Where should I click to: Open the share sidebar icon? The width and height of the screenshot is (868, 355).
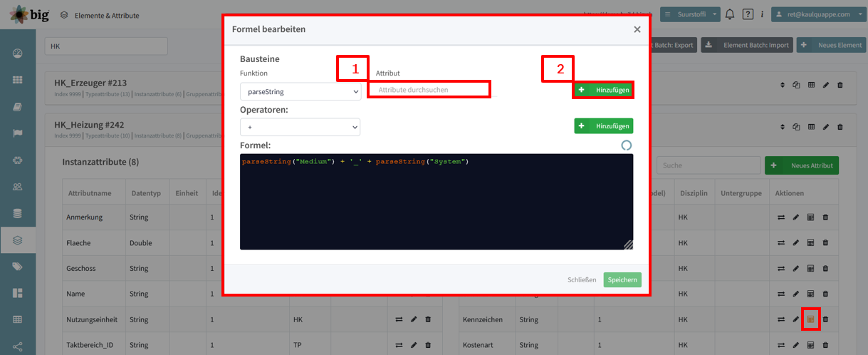click(18, 346)
